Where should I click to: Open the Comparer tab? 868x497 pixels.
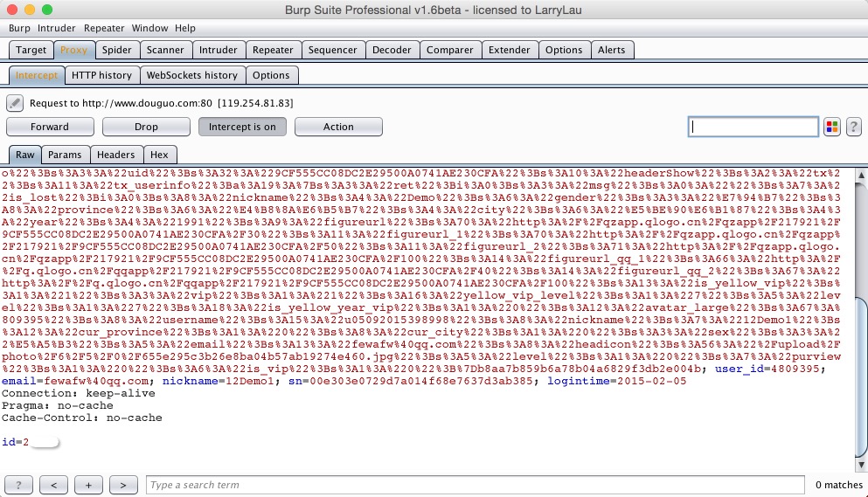tap(450, 50)
